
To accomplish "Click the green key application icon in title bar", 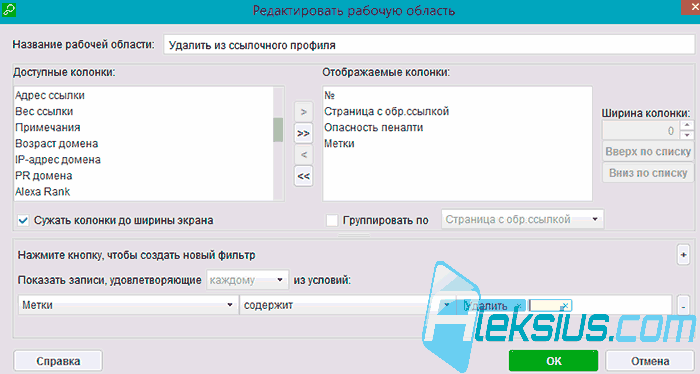I will coord(8,9).
